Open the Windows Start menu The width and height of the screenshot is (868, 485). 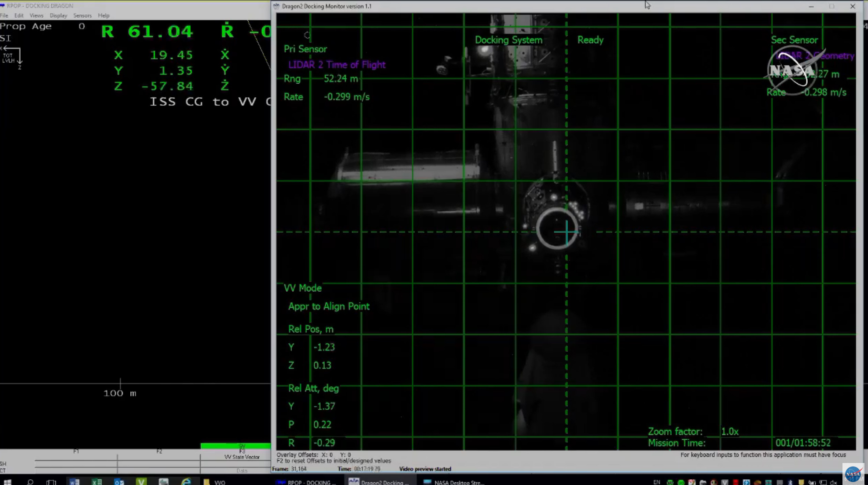pos(7,482)
